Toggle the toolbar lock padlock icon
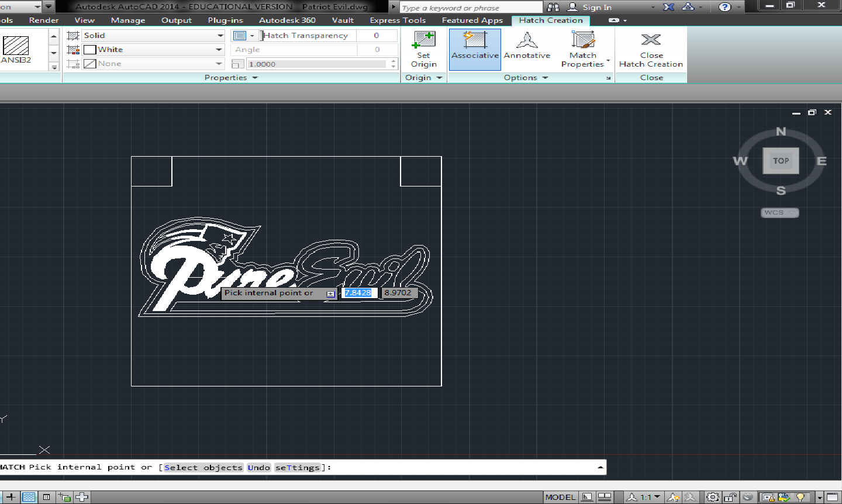The width and height of the screenshot is (842, 504). 730,497
